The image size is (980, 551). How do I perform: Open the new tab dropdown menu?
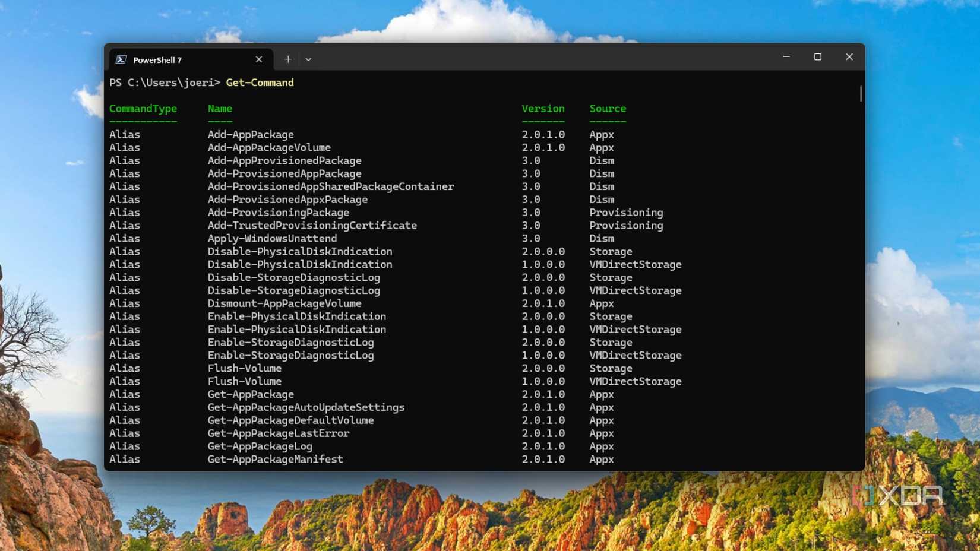coord(308,59)
